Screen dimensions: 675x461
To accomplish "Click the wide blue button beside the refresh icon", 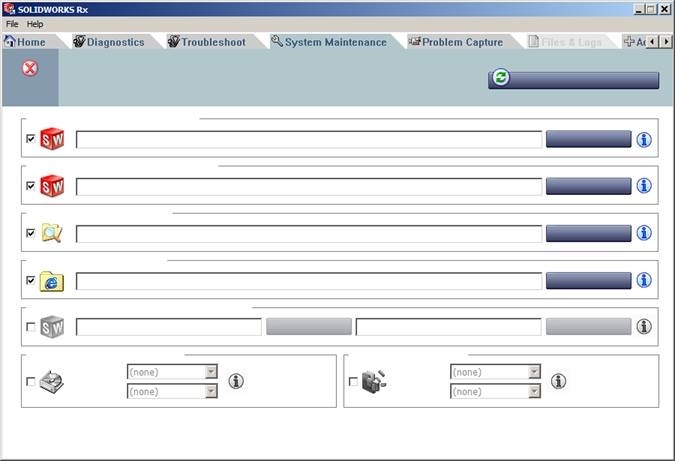I will [573, 80].
